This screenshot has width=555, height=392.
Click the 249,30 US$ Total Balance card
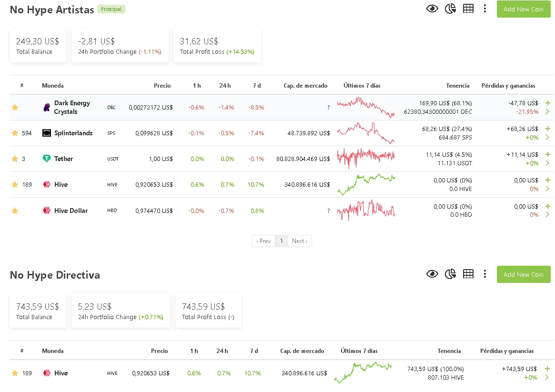(38, 46)
